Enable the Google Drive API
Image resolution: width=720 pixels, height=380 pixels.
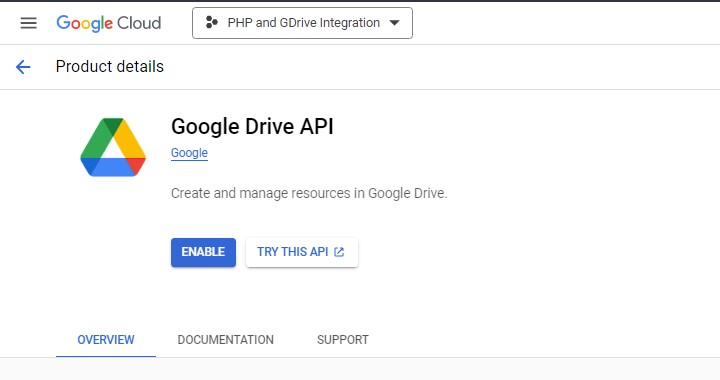pyautogui.click(x=203, y=252)
